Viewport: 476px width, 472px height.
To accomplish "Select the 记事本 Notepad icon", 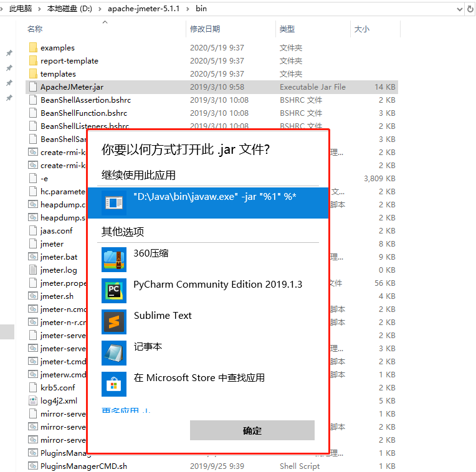I will coord(114,353).
